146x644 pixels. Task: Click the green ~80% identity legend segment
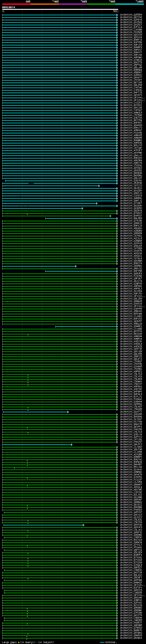[101, 4]
